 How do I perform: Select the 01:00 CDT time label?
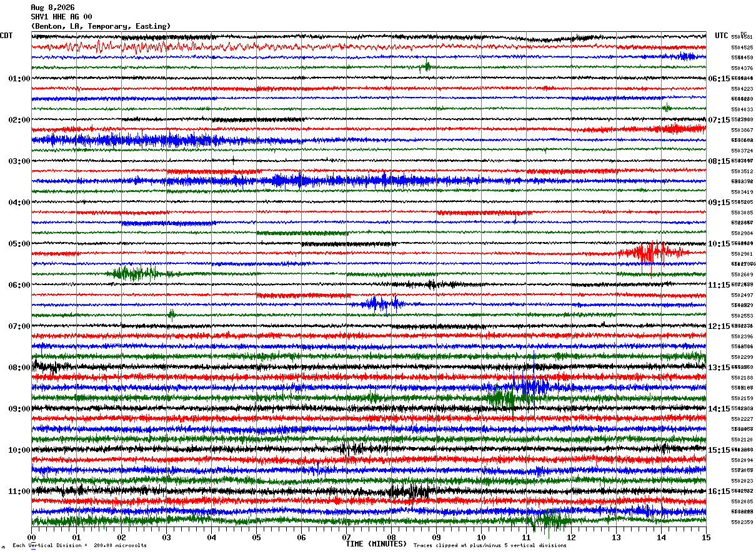(x=19, y=79)
